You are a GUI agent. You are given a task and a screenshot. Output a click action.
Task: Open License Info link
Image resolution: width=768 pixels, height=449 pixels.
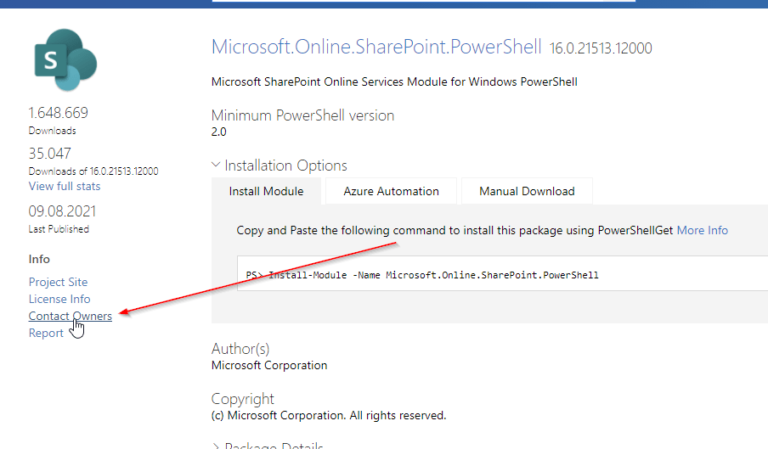[59, 299]
